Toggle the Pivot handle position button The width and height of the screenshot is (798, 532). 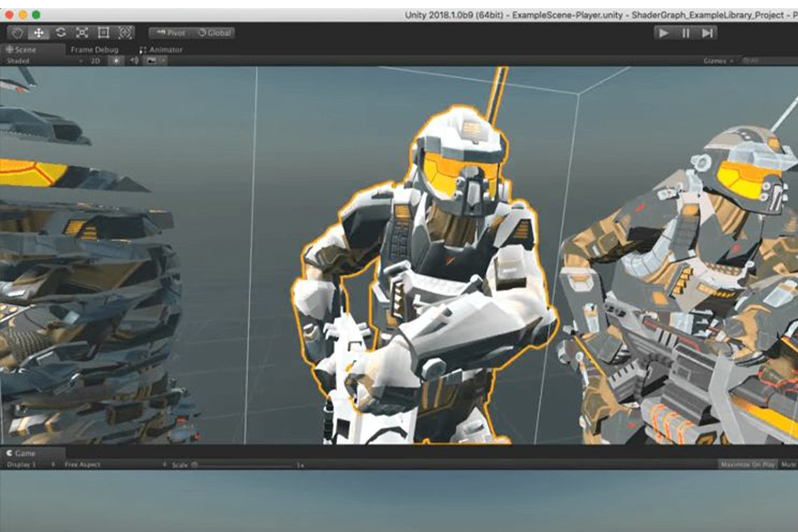click(x=170, y=33)
